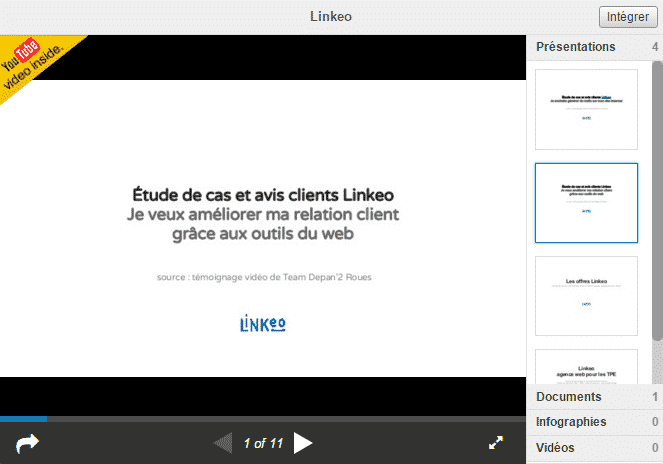Click the slide progress bar
The height and width of the screenshot is (464, 663).
[263, 419]
